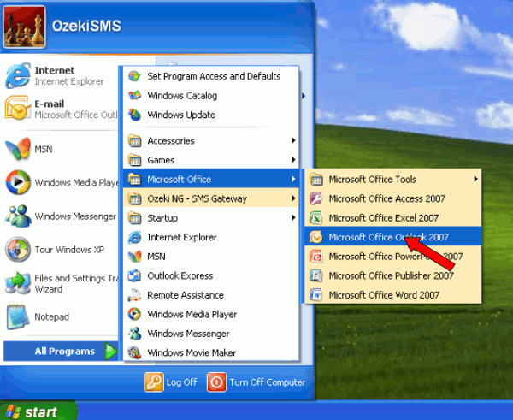Open Windows Messenger from programs list

pyautogui.click(x=211, y=334)
